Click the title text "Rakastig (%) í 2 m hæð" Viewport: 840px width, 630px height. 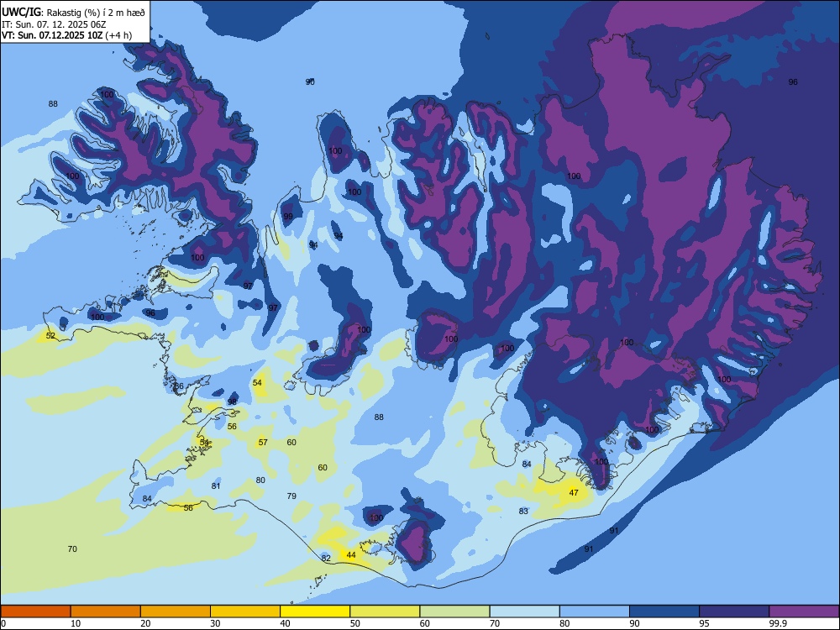coord(96,13)
